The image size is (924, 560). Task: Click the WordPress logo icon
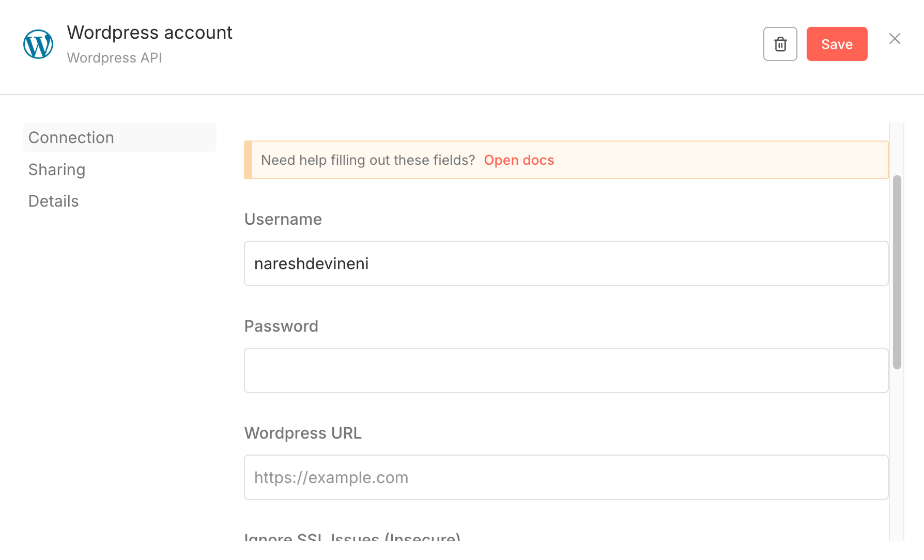(38, 44)
